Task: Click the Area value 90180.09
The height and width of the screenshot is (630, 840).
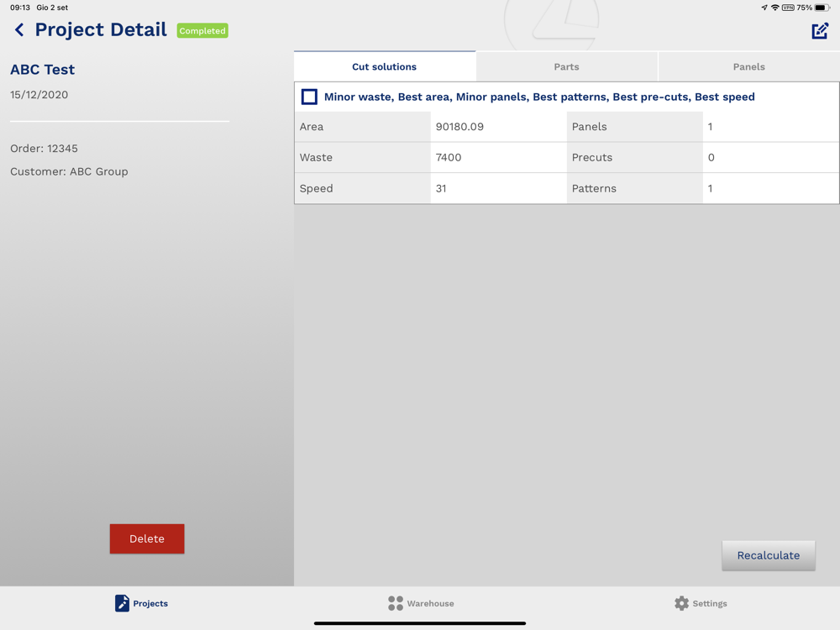Action: click(459, 127)
